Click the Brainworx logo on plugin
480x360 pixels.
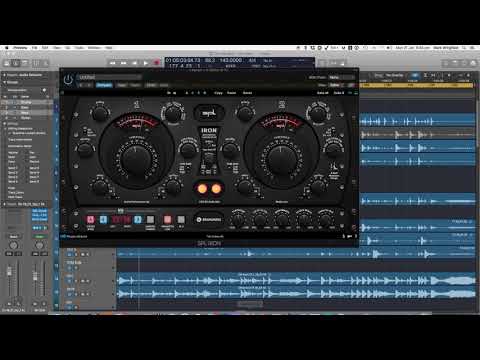click(x=209, y=219)
